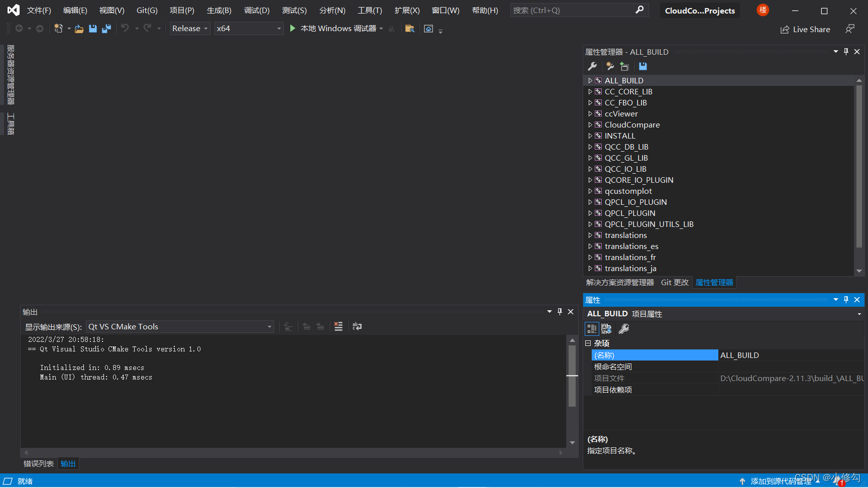Save the current file via toolbar icon
Image resolution: width=868 pixels, height=488 pixels.
point(93,29)
